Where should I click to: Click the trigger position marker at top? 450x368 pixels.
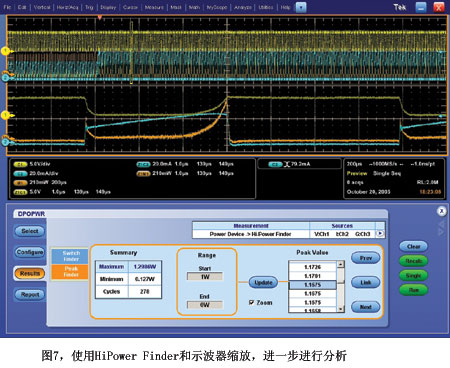[99, 17]
